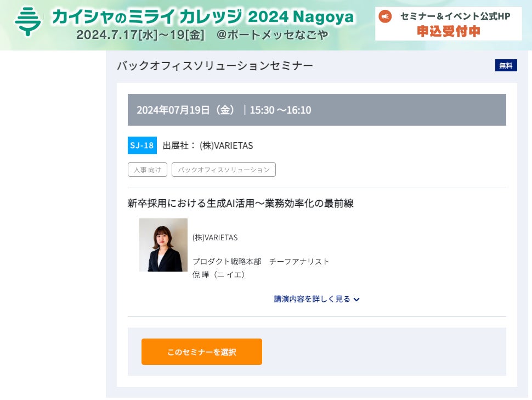Click the カイシャのミライ カレッジ 2024 Nagoya title
Image resolution: width=532 pixels, height=400 pixels.
[203, 16]
